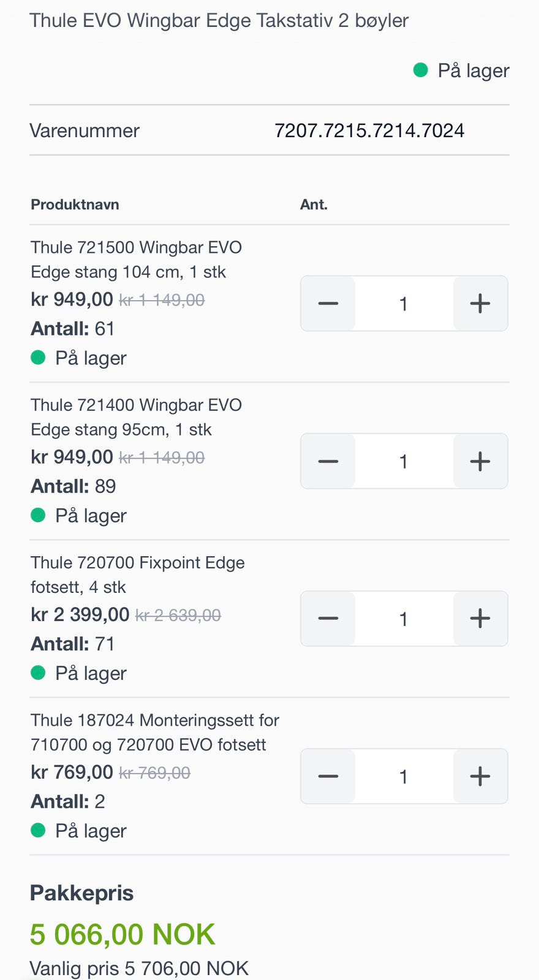Click quantity field for Wingbar 95cm
539x980 pixels.
click(x=404, y=461)
